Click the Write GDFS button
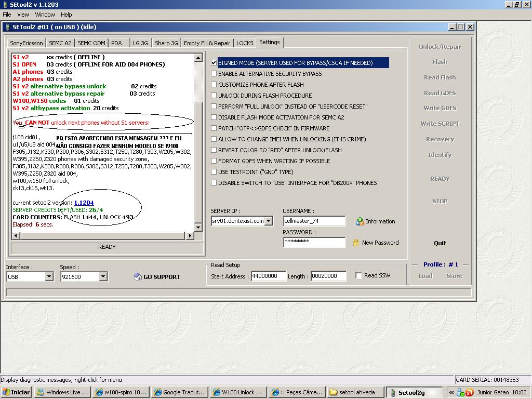This screenshot has height=399, width=532. tap(440, 108)
